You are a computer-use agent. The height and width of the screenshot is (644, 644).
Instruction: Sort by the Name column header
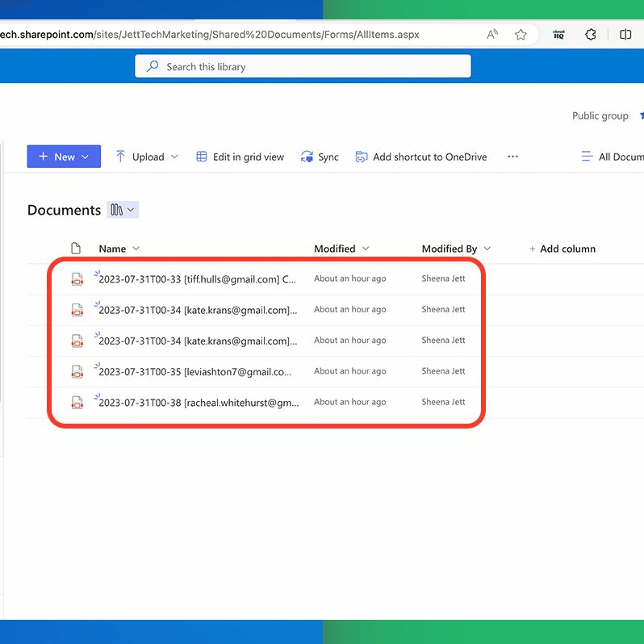coord(112,249)
